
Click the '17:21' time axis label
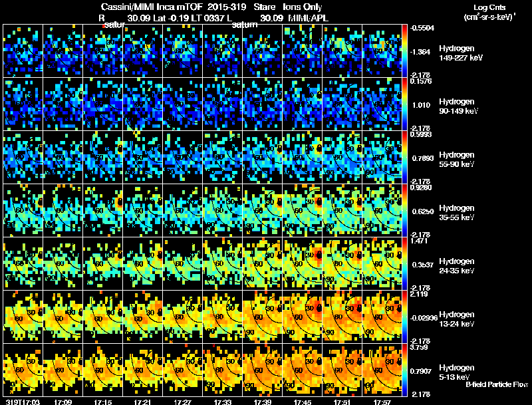[143, 402]
